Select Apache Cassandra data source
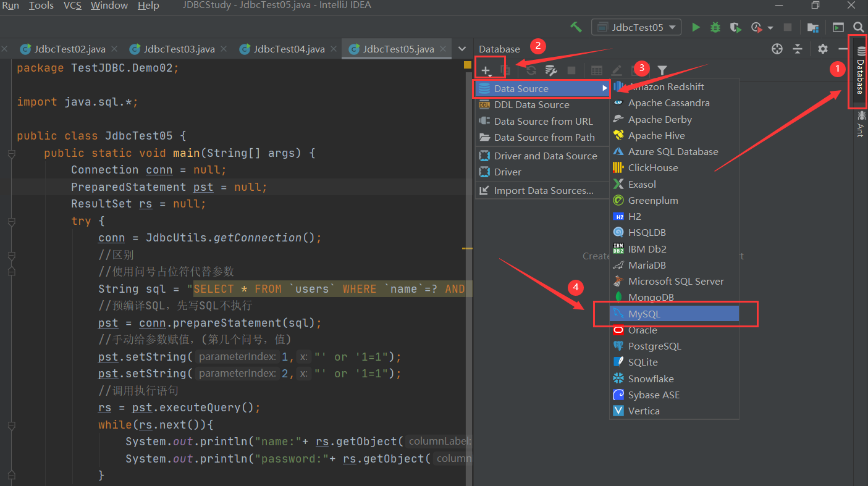Image resolution: width=868 pixels, height=486 pixels. coord(674,103)
